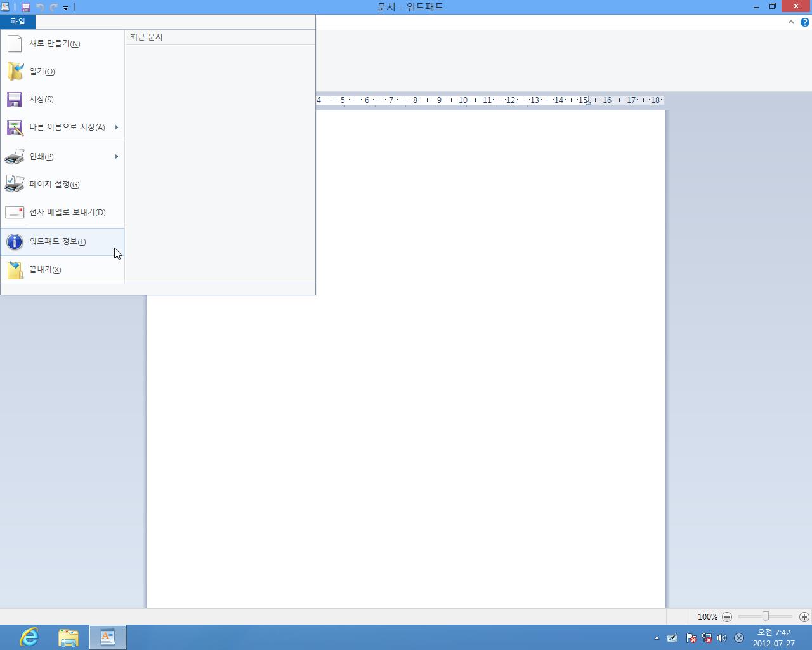Click the WordPad app icon in title bar
Screen dimensions: 812x650
5,7
